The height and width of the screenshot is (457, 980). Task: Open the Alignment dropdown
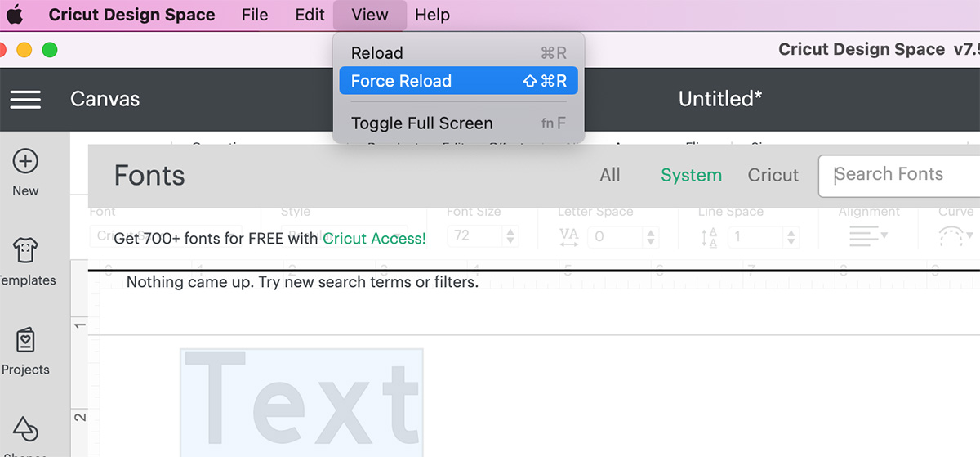point(868,236)
